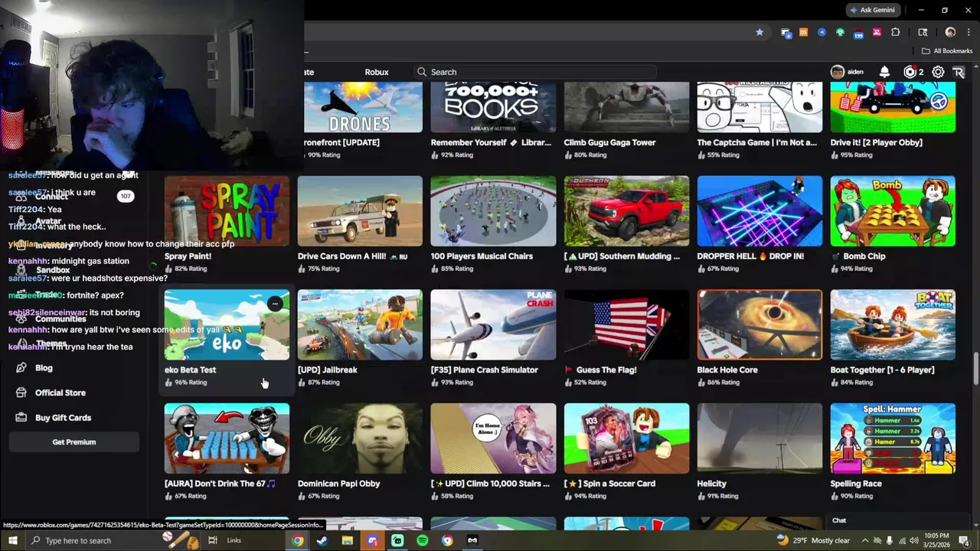The height and width of the screenshot is (551, 980).
Task: Click the green extension icon
Action: point(840,32)
